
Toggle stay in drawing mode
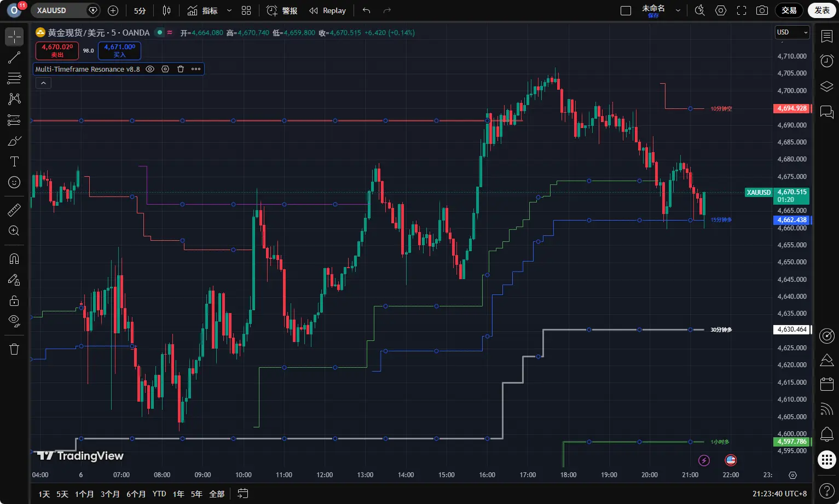click(x=14, y=280)
